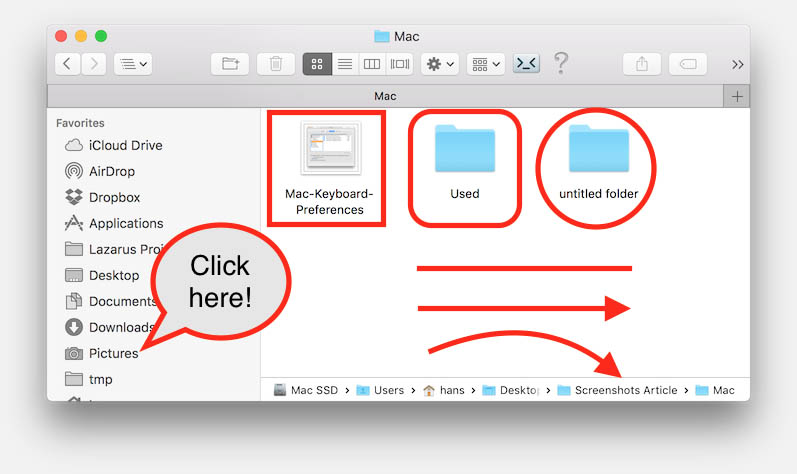Open the Share toolbar button

point(642,64)
